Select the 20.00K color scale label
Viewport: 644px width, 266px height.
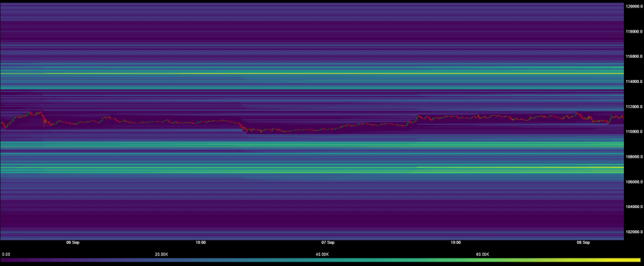click(x=161, y=254)
